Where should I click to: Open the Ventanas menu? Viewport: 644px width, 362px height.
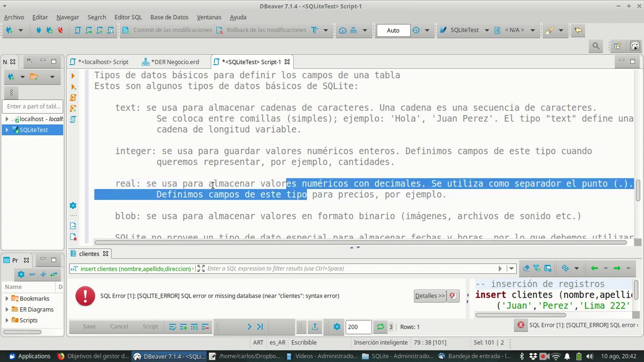(209, 17)
